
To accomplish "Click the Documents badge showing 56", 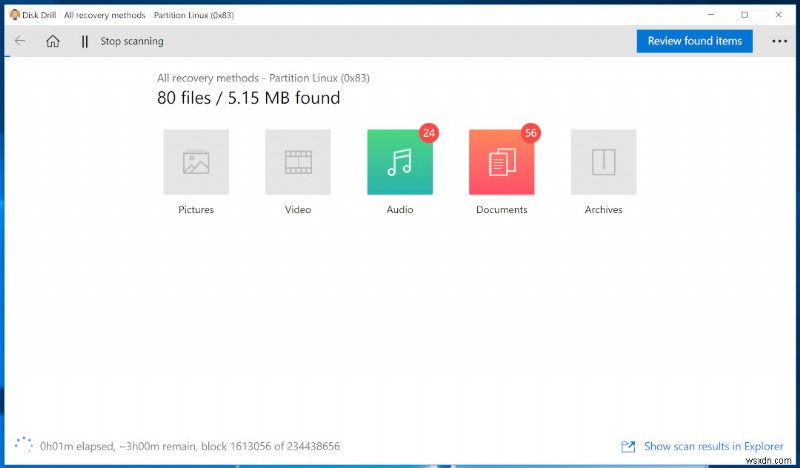I will 531,132.
